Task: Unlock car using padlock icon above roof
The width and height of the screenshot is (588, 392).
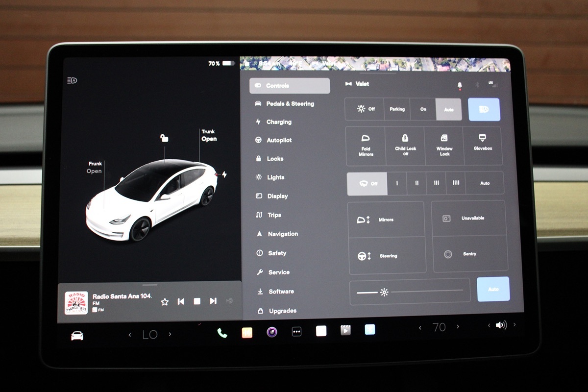Action: click(164, 138)
